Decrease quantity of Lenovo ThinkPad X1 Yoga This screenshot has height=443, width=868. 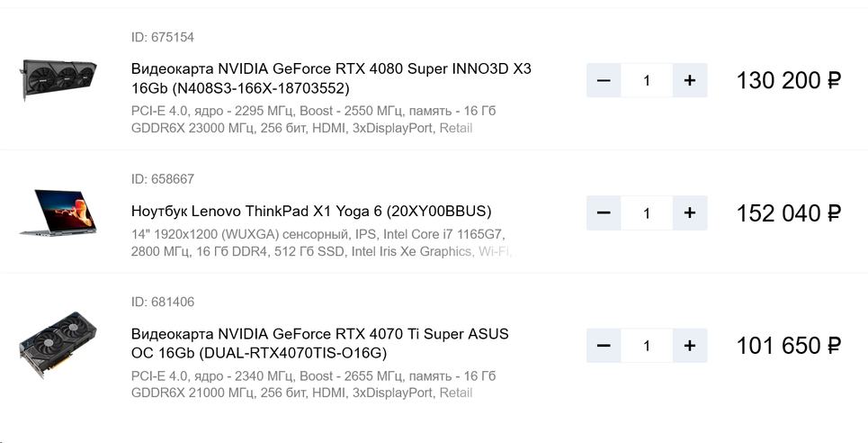pyautogui.click(x=604, y=213)
